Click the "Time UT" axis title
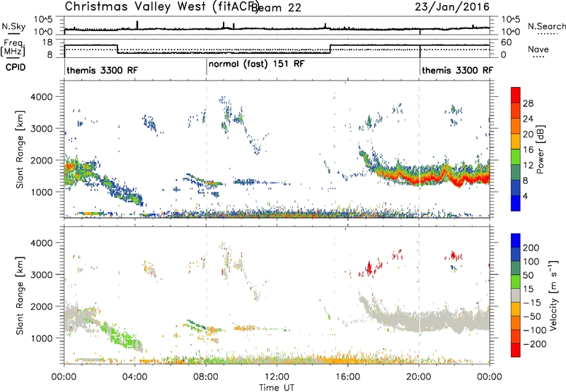This screenshot has width=566, height=392. [277, 387]
